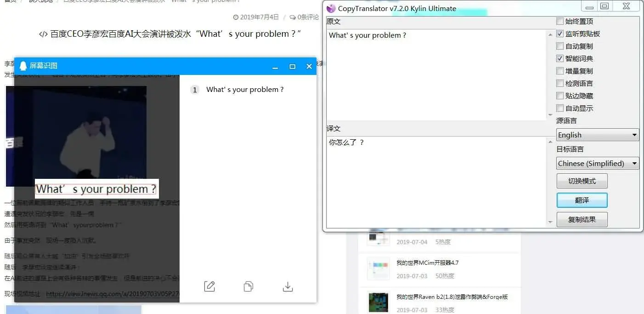Open the 源语言 English dropdown
644x314 pixels.
click(598, 135)
